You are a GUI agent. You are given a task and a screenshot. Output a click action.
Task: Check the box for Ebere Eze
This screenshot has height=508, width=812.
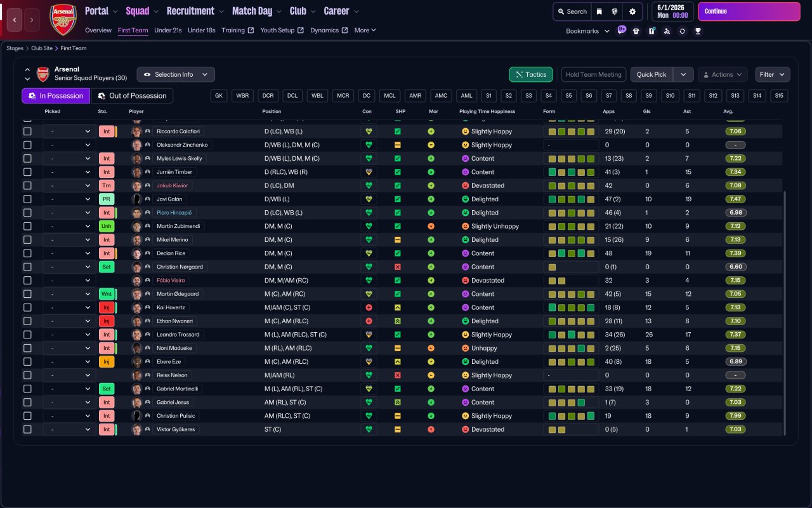[x=27, y=362]
